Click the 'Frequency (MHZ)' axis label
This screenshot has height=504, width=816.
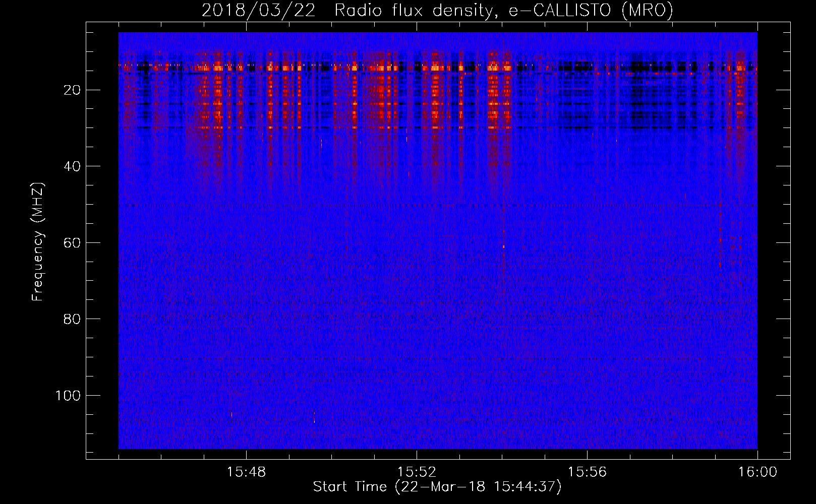(38, 241)
